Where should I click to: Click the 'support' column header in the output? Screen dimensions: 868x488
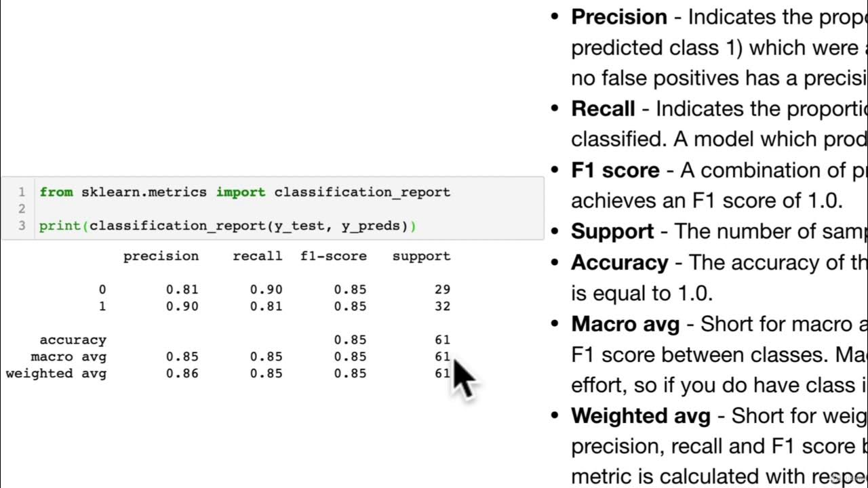coord(421,256)
